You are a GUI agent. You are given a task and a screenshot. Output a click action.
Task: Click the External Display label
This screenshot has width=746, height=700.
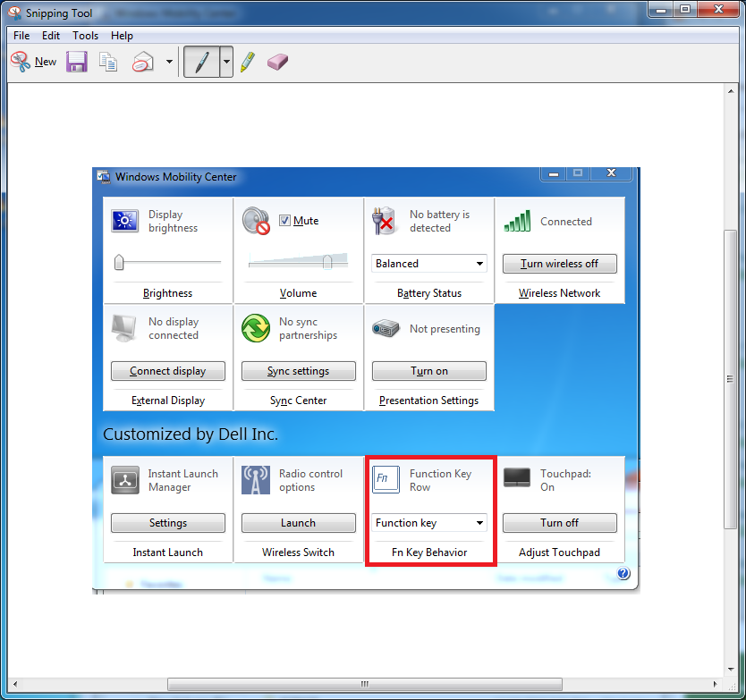pyautogui.click(x=168, y=401)
